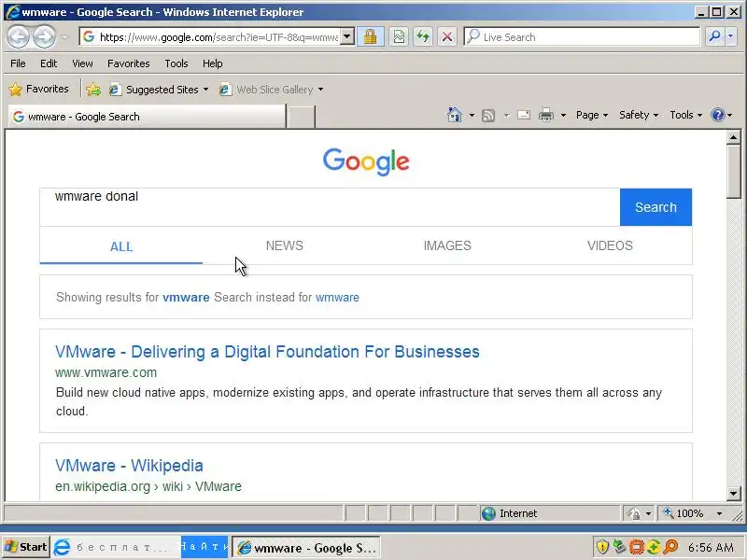Go forward with the Forward arrow button
Screen dimensions: 747x560
pos(44,36)
